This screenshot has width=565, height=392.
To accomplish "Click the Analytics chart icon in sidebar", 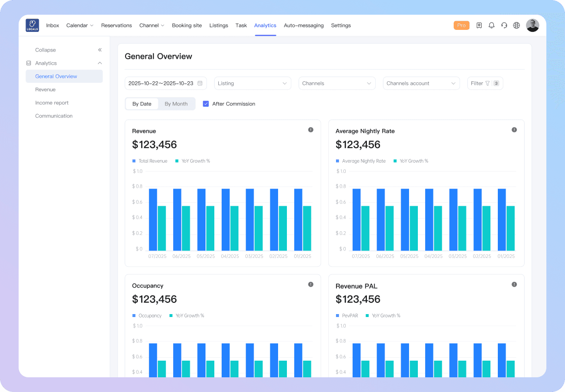I will [29, 63].
